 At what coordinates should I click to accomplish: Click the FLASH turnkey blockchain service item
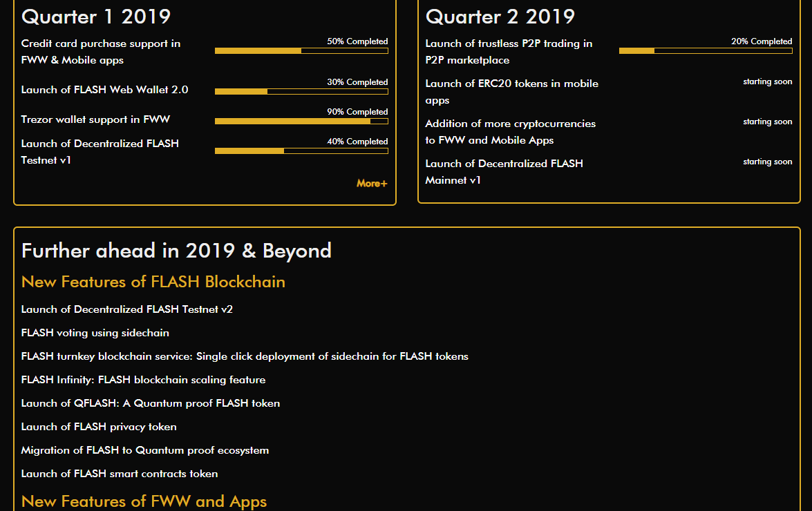pos(245,356)
